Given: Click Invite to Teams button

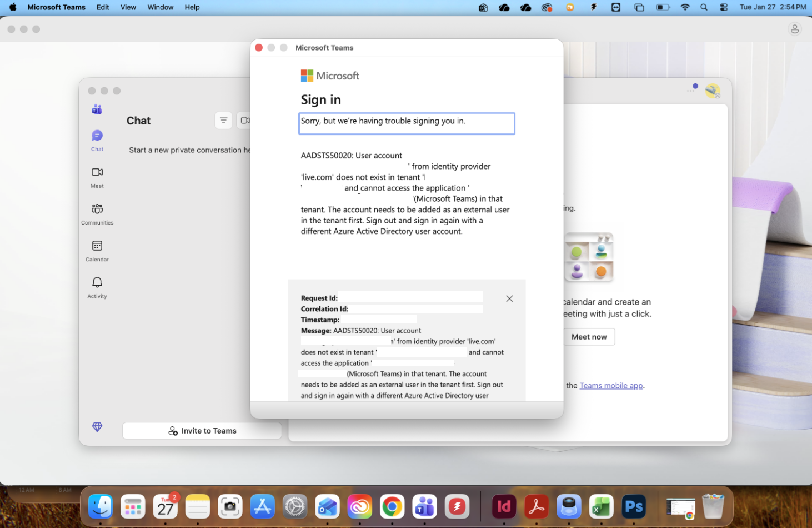Looking at the screenshot, I should tap(202, 431).
